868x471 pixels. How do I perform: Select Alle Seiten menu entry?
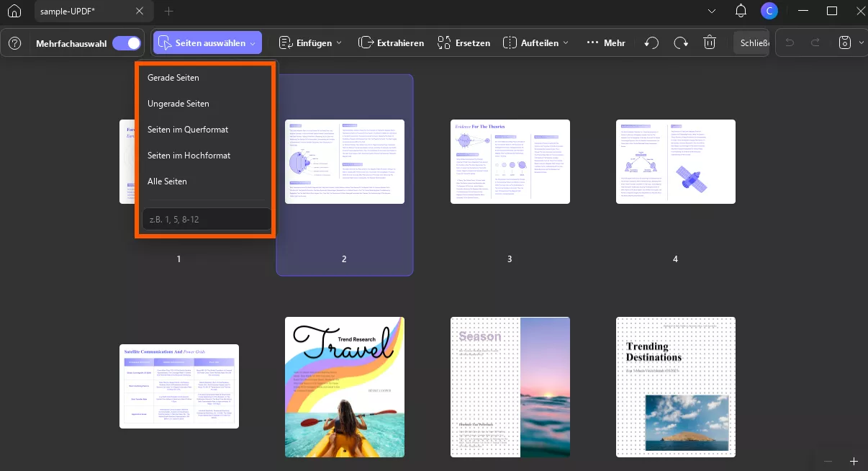[167, 181]
